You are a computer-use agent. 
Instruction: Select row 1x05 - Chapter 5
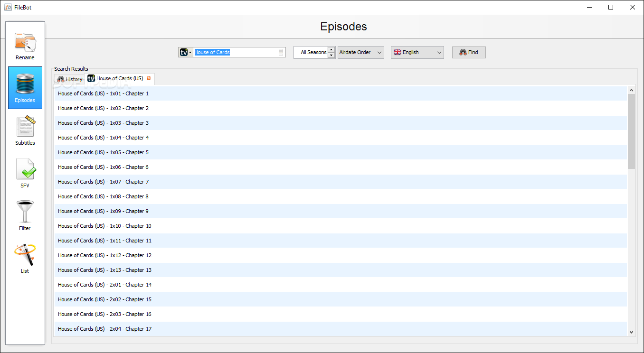click(x=341, y=152)
